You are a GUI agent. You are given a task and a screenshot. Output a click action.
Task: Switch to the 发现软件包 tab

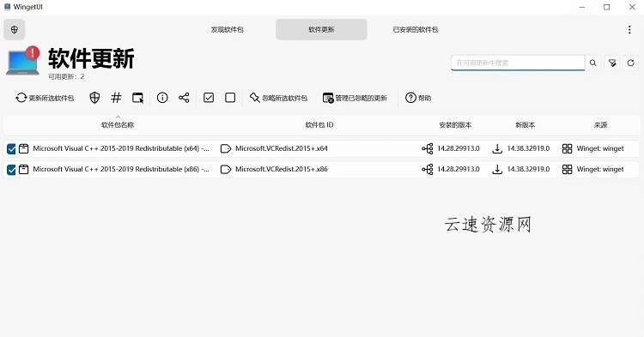[228, 29]
